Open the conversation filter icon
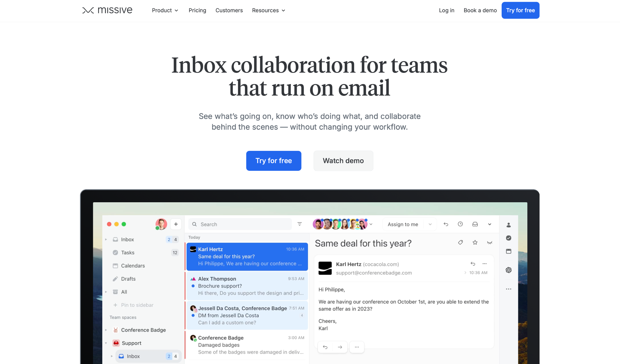This screenshot has width=620, height=364. 299,224
